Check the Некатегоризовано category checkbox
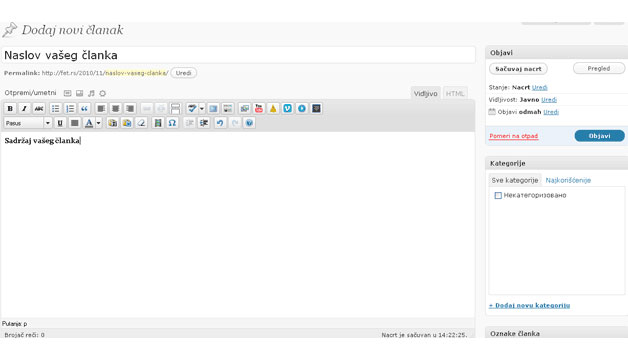628x361 pixels. [x=498, y=196]
